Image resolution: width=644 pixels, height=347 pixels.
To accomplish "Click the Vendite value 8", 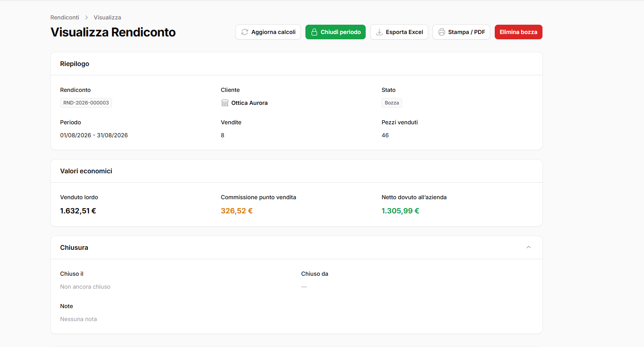I will pos(222,135).
